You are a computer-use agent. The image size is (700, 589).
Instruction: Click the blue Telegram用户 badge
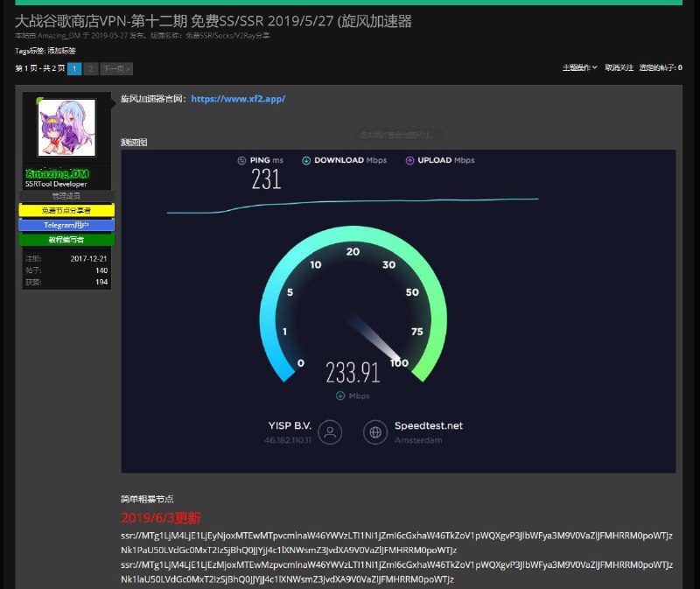(66, 225)
